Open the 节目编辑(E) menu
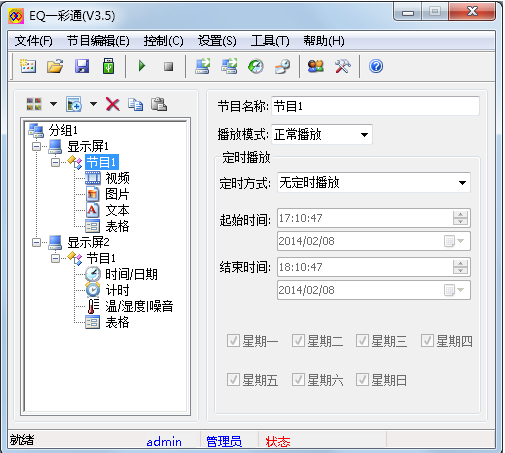 [x=98, y=41]
